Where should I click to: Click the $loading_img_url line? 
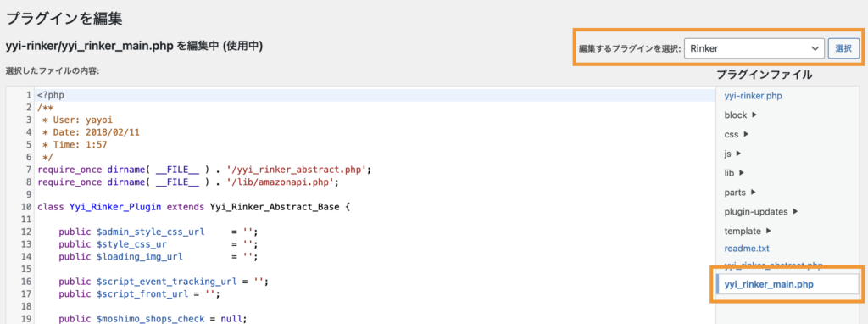click(x=159, y=256)
